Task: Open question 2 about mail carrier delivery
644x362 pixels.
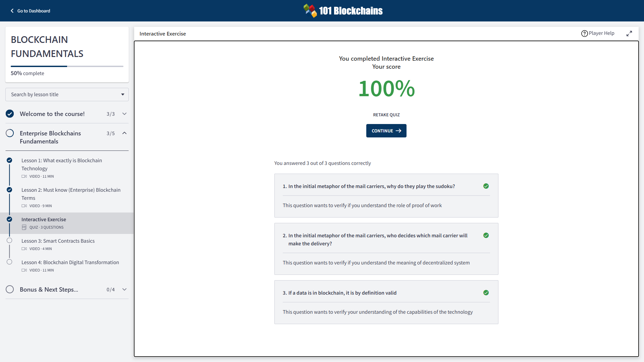Action: point(378,239)
